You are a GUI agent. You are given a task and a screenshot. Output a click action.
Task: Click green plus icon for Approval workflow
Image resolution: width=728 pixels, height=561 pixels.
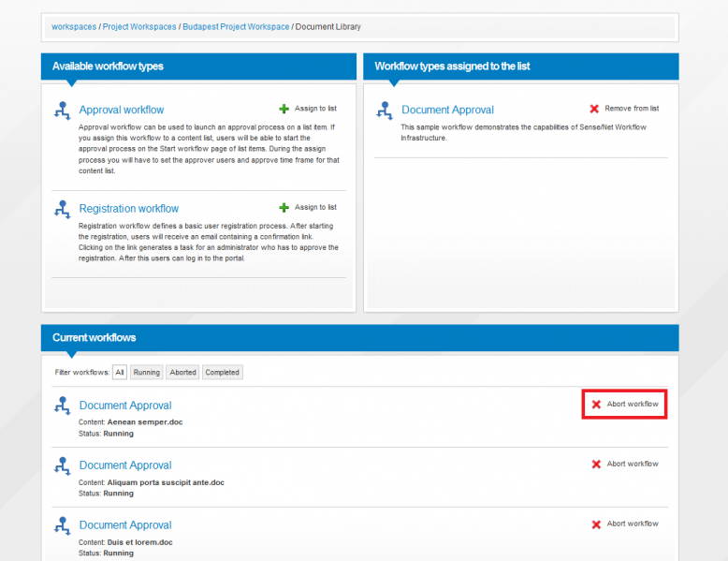coord(284,109)
